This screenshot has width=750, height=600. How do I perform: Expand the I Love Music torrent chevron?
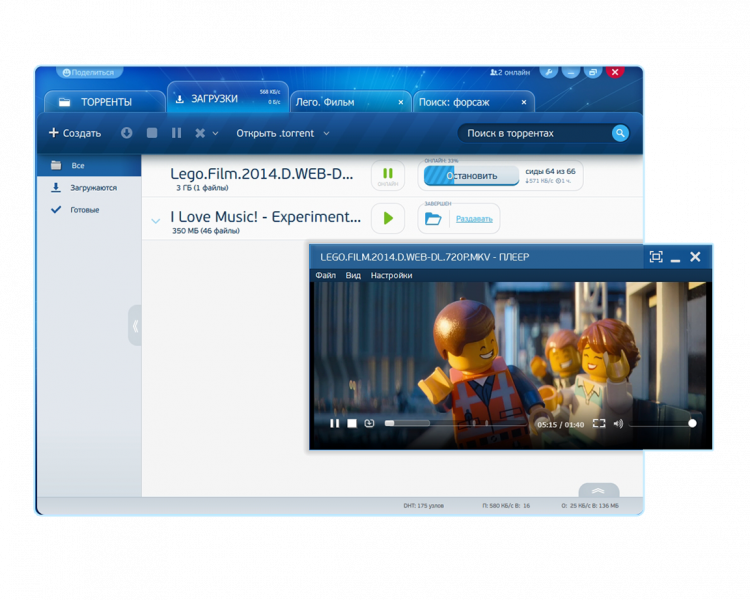[155, 220]
